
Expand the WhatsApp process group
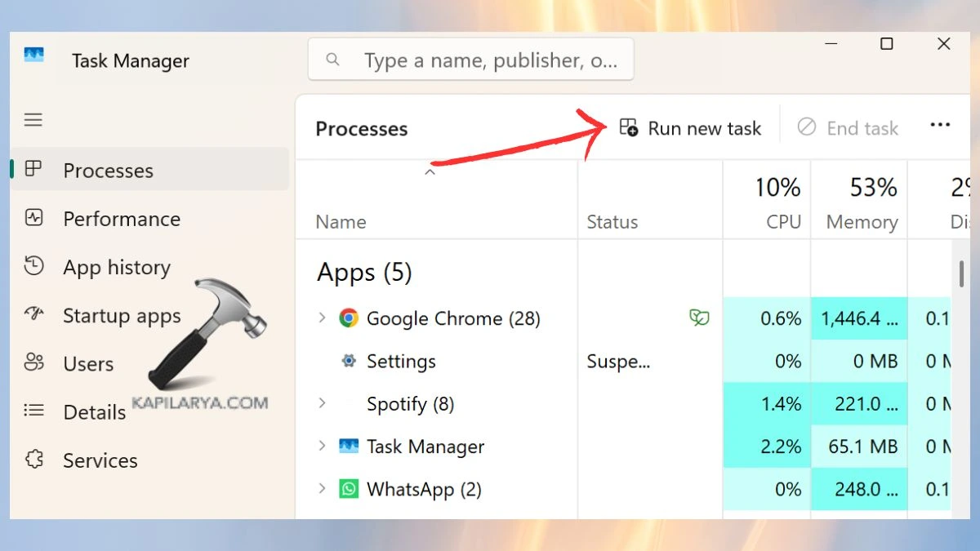pos(322,489)
